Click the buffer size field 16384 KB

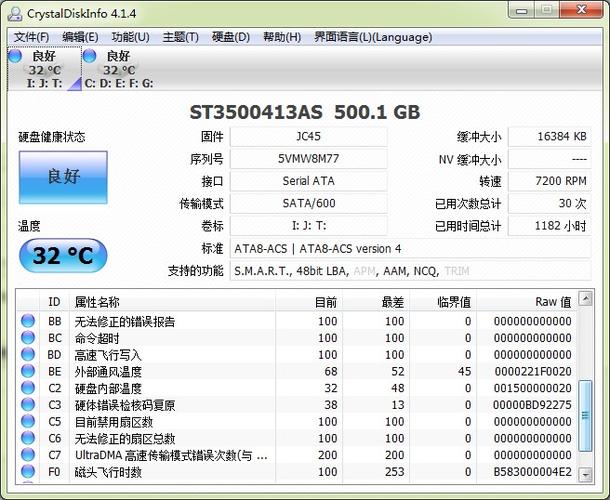click(550, 137)
